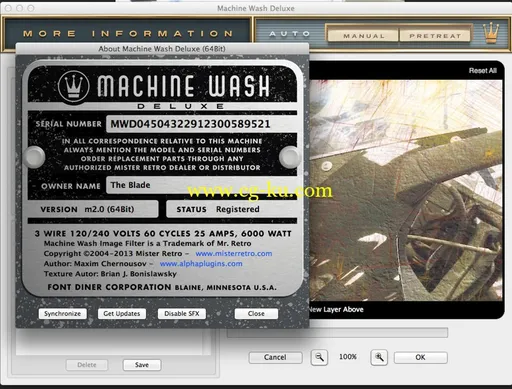The width and height of the screenshot is (512, 389).
Task: Click the Version m2.0 (64Bit) field
Action: [93, 209]
